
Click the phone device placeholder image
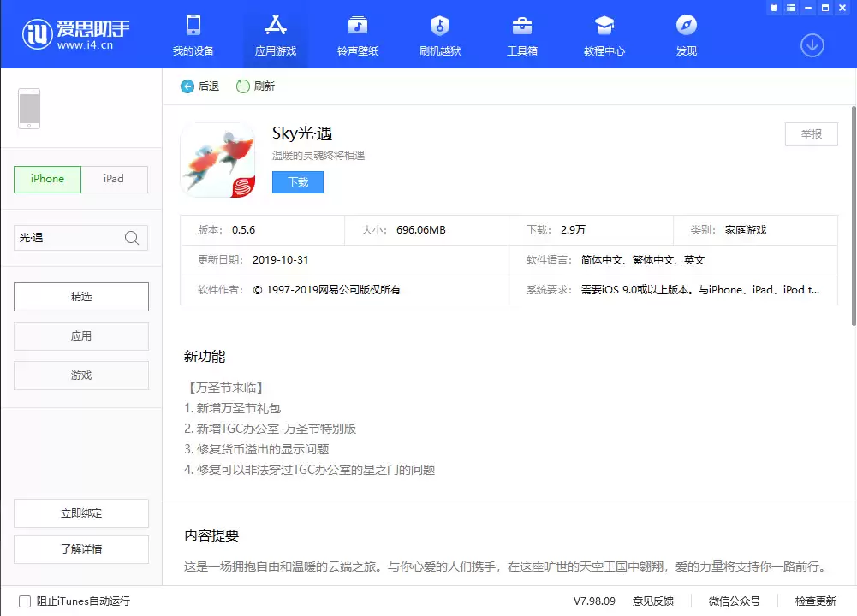point(29,109)
